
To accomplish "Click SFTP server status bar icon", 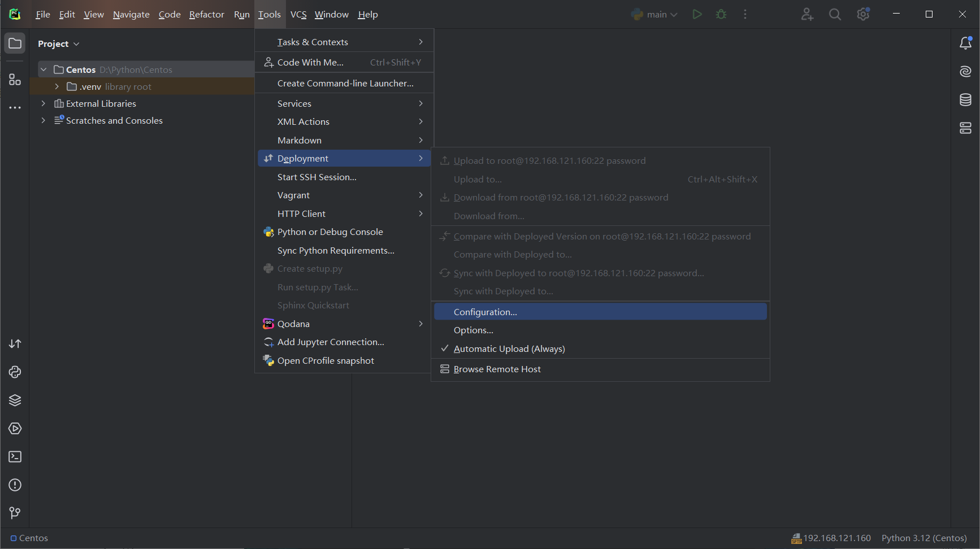I will [x=796, y=538].
